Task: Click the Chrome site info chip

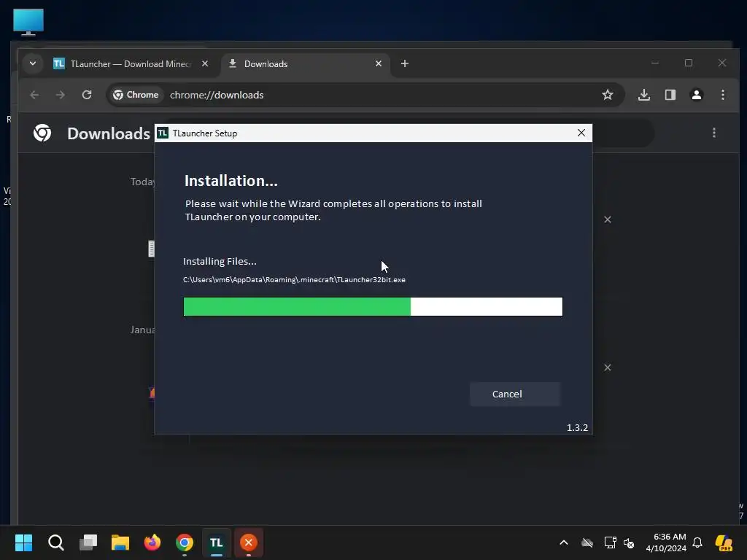Action: (136, 95)
